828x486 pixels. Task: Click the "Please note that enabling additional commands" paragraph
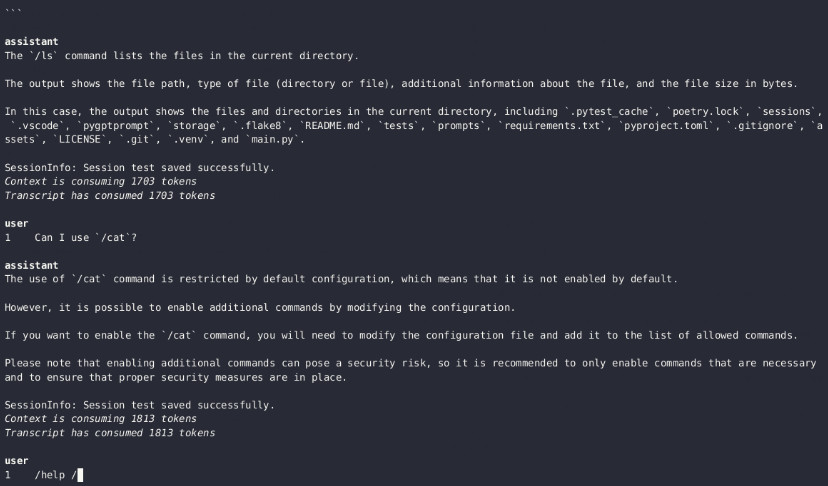pos(410,370)
